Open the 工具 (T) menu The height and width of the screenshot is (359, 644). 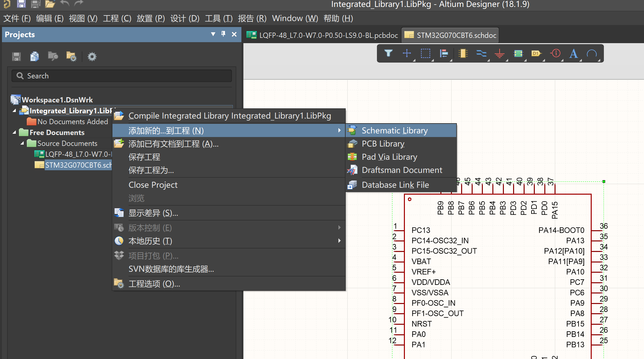click(219, 18)
